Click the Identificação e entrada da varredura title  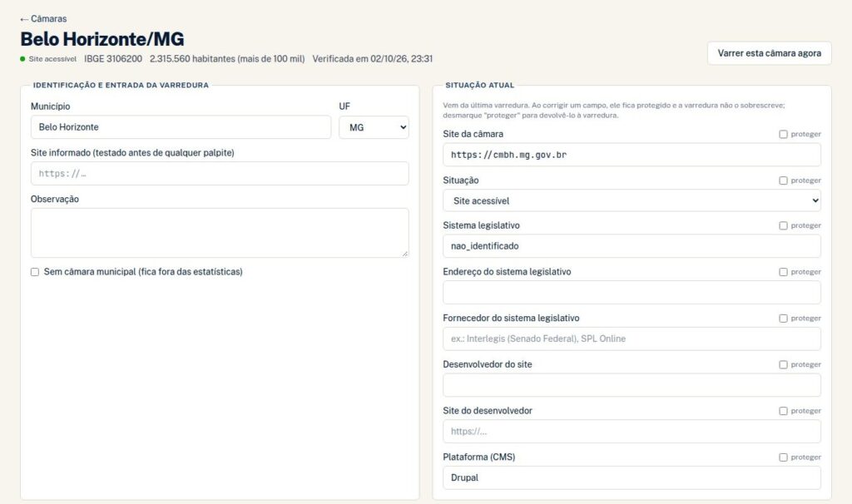point(121,86)
